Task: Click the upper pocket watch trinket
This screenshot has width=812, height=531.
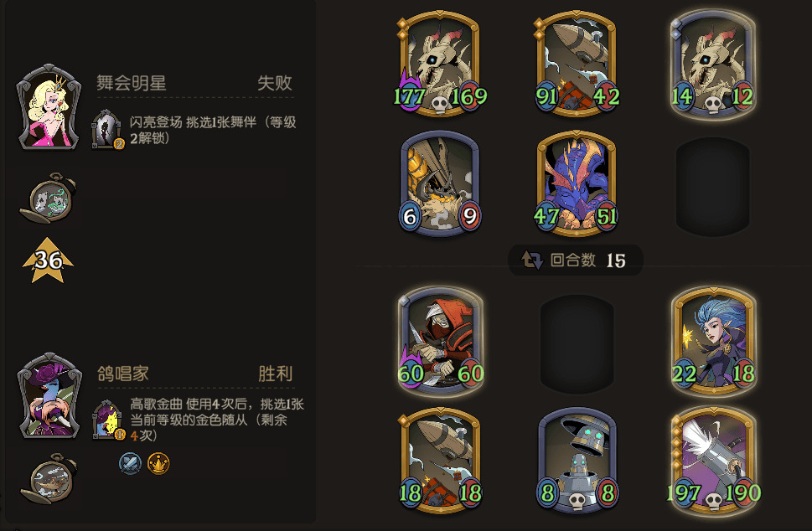Action: click(x=48, y=198)
